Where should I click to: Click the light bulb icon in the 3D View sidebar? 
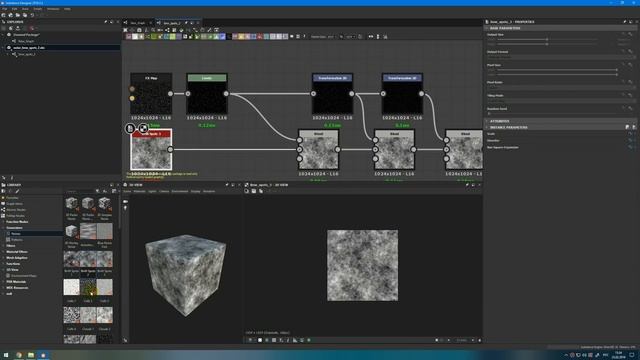pos(125,208)
